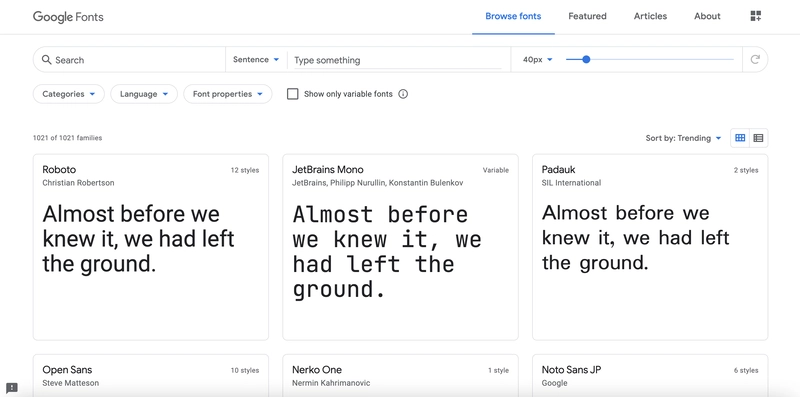
Task: Click the Google Fonts logo
Action: [x=68, y=16]
